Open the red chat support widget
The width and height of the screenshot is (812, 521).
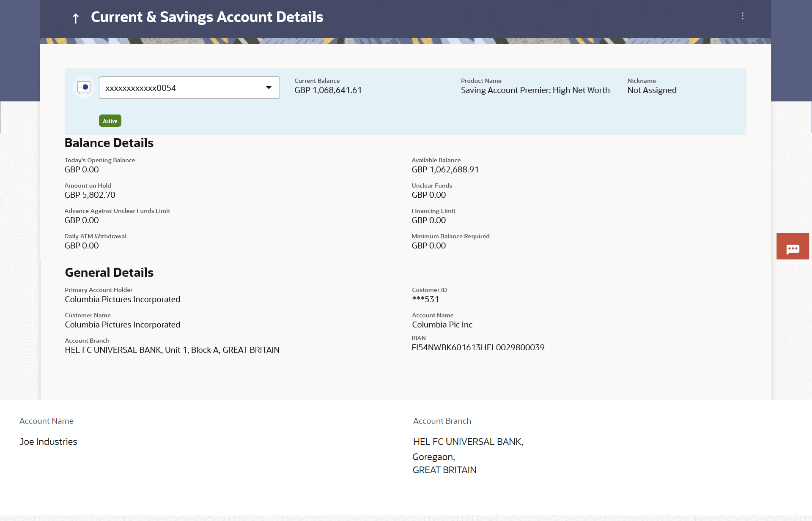pos(793,246)
